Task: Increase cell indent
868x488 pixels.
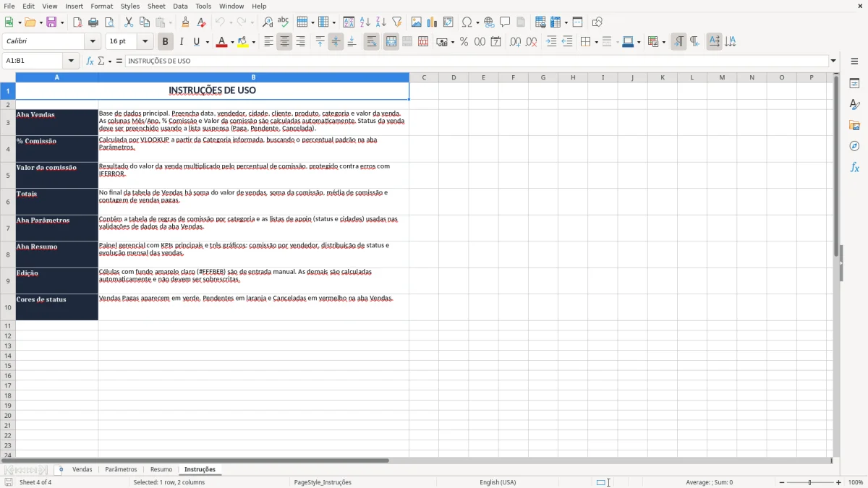Action: pyautogui.click(x=551, y=42)
